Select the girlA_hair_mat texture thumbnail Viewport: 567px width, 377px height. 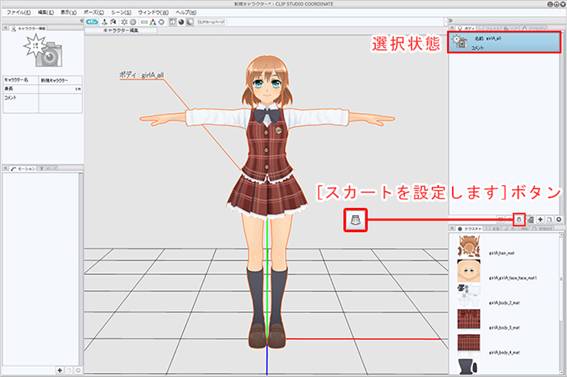(x=469, y=246)
